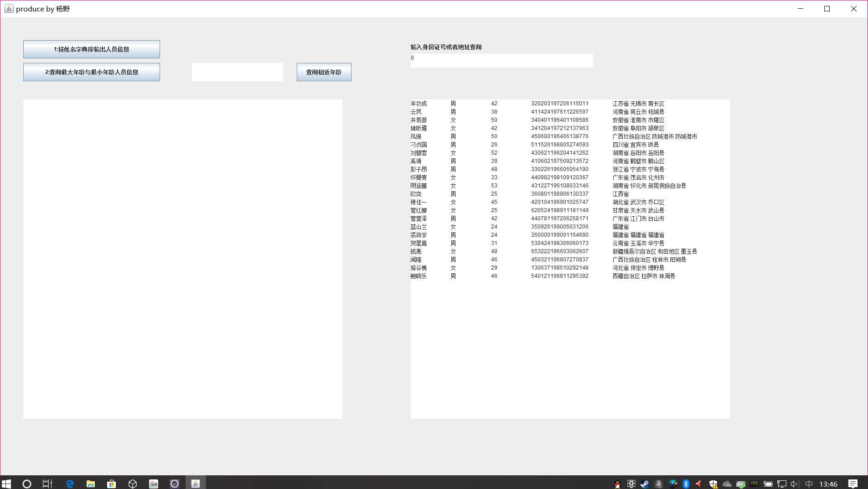
Task: Click address 新疆维吾尔自治区 和田地区 墨玉县
Action: pos(655,251)
